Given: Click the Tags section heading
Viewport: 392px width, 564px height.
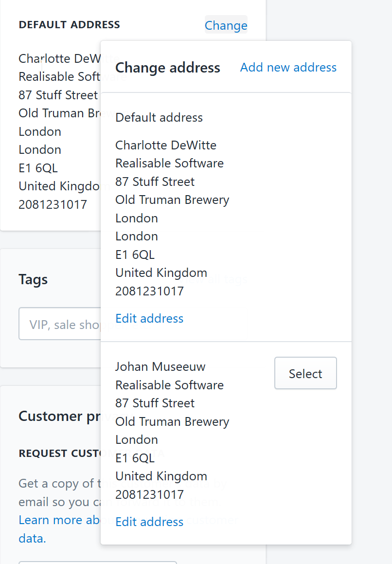Looking at the screenshot, I should coord(33,279).
